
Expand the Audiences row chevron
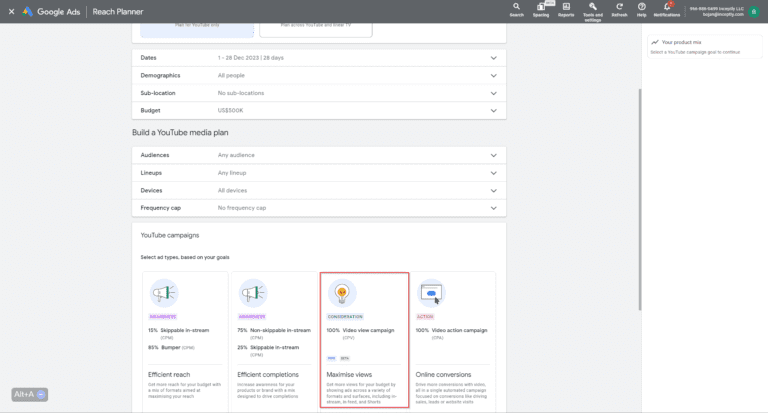click(x=494, y=155)
